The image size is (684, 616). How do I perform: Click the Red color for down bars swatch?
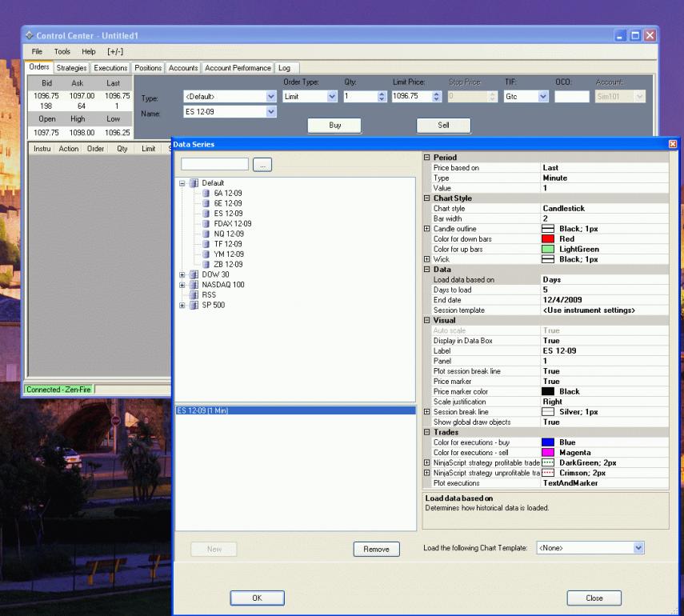pyautogui.click(x=548, y=239)
